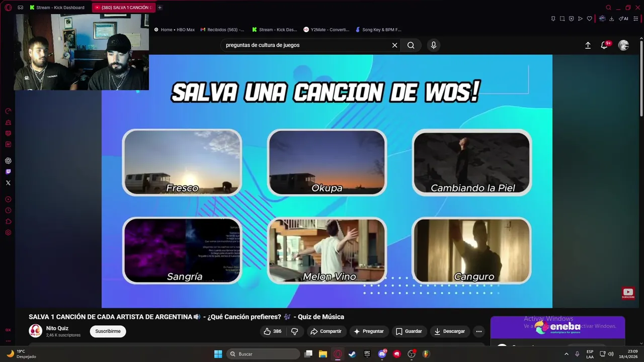Click the Canguro song thumbnail
Viewport: 644px width, 362px height.
point(472,250)
